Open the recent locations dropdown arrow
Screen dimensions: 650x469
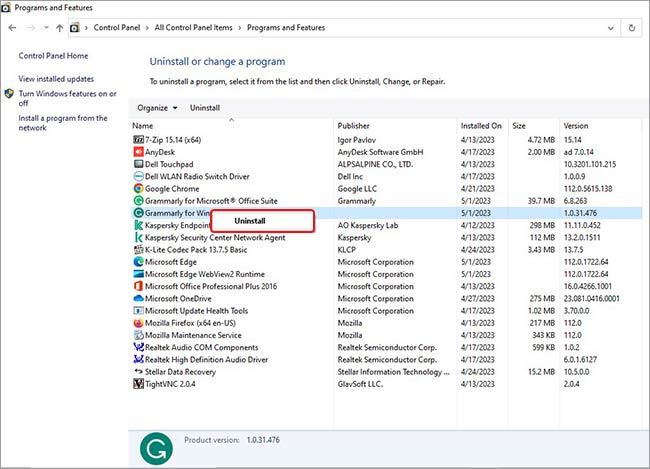tap(46, 28)
